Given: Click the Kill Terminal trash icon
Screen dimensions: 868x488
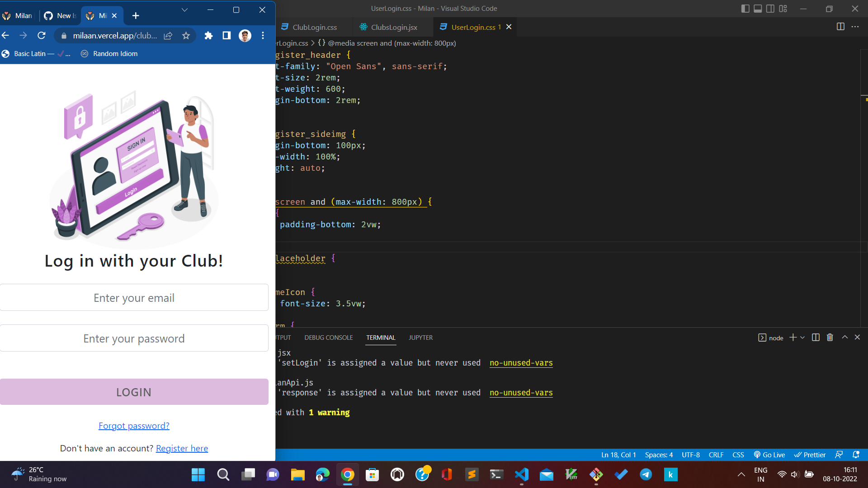Looking at the screenshot, I should click(x=830, y=338).
